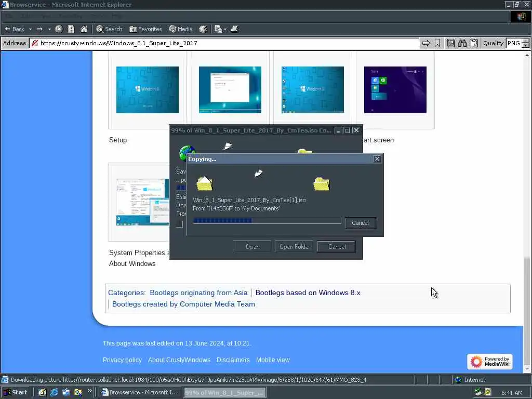Image resolution: width=532 pixels, height=399 pixels.
Task: Open the Back history dropdown arrow
Action: [30, 29]
